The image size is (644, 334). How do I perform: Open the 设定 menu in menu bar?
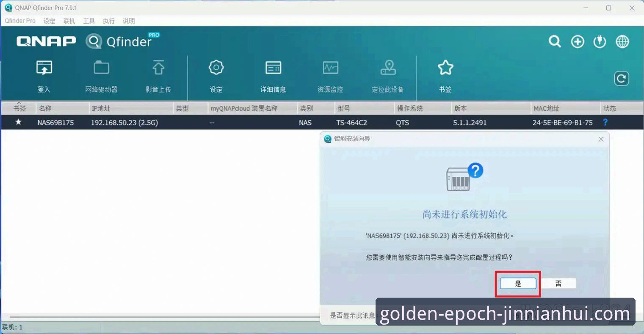pyautogui.click(x=49, y=21)
